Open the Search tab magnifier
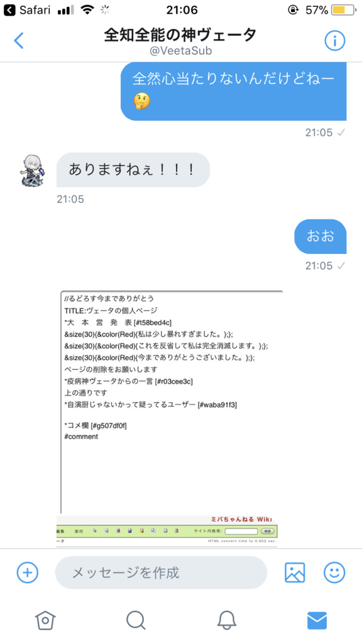Screen dimensions: 362x644 [136, 620]
